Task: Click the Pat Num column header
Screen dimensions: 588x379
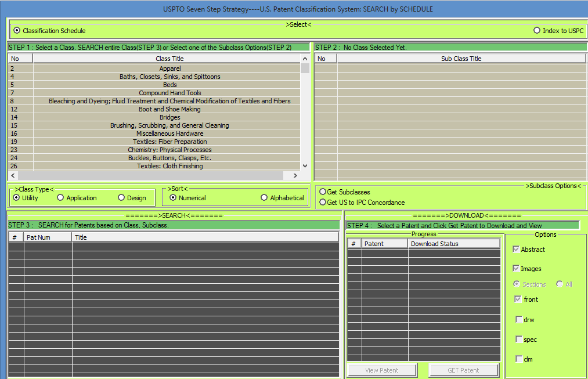Action: tap(48, 237)
